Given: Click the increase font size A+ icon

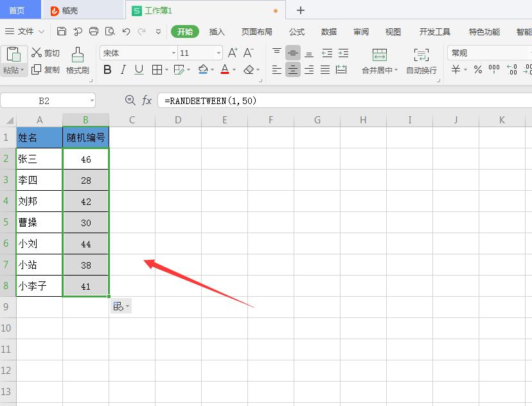Looking at the screenshot, I should click(232, 53).
